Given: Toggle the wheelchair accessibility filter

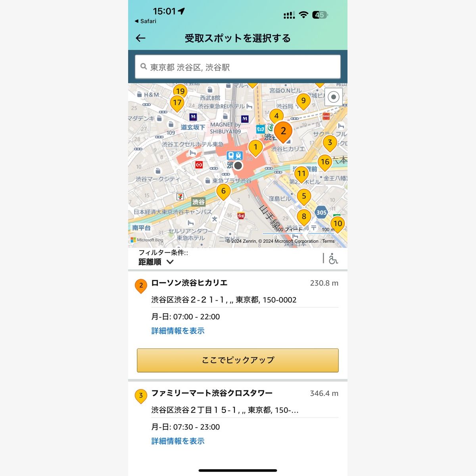Looking at the screenshot, I should [333, 259].
